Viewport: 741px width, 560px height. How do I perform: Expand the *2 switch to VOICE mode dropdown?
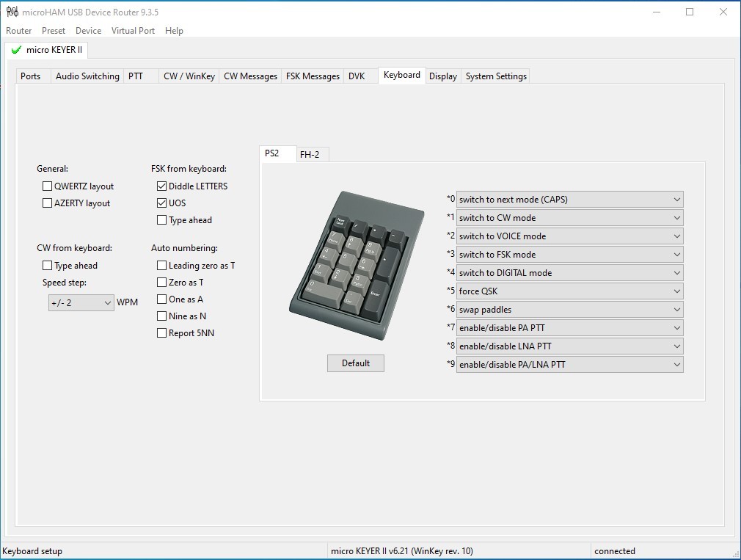pyautogui.click(x=569, y=236)
